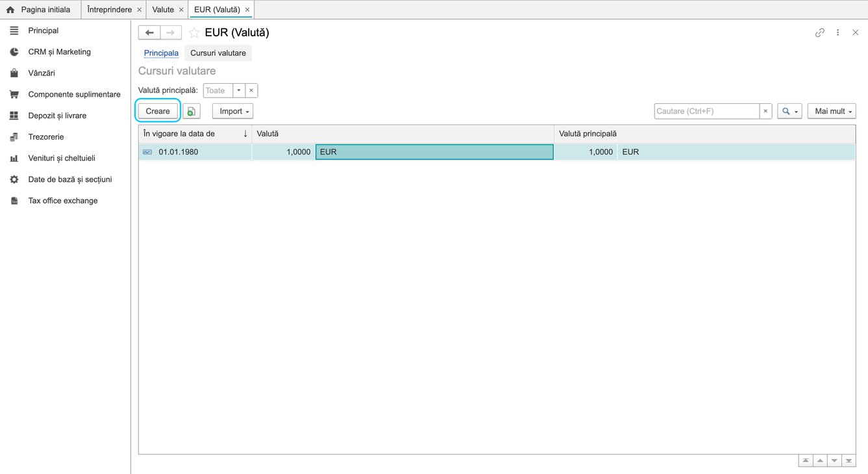Click the Tax office exchange icon
The image size is (868, 474).
pyautogui.click(x=14, y=201)
